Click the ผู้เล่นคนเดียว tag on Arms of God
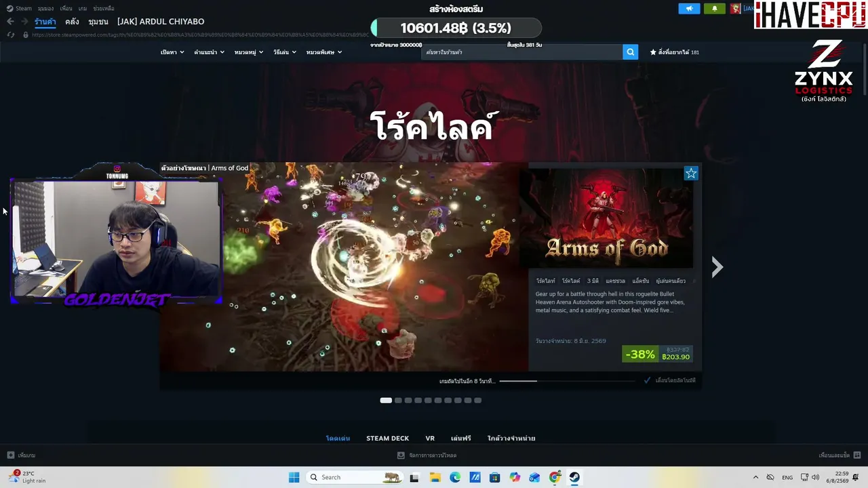Image resolution: width=868 pixels, height=488 pixels. coord(671,281)
